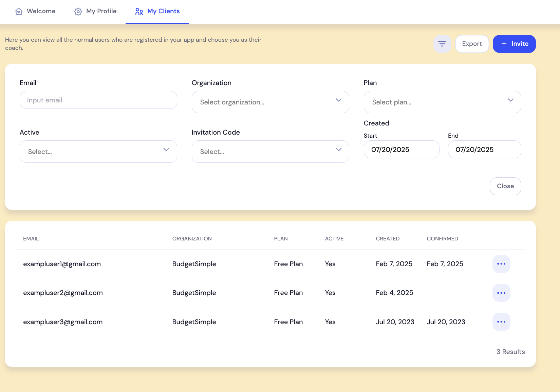Open the actions menu for exampluser2@gmail.com
This screenshot has height=392, width=560.
(501, 293)
